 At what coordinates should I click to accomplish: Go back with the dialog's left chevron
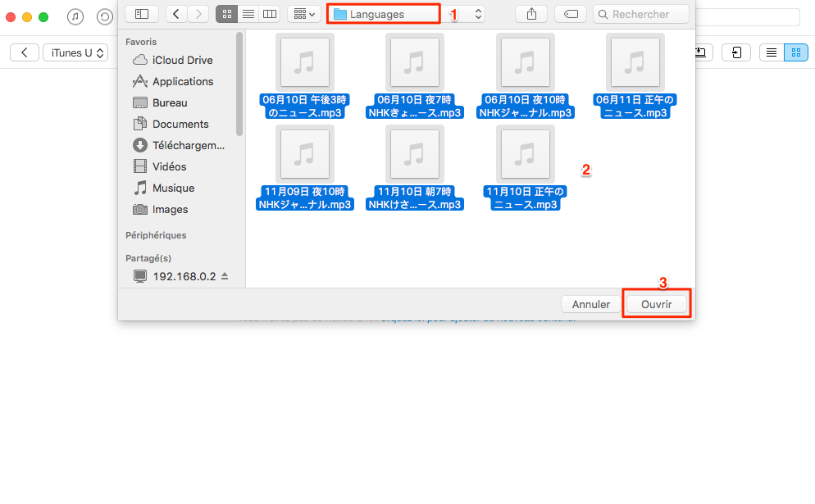pyautogui.click(x=176, y=14)
